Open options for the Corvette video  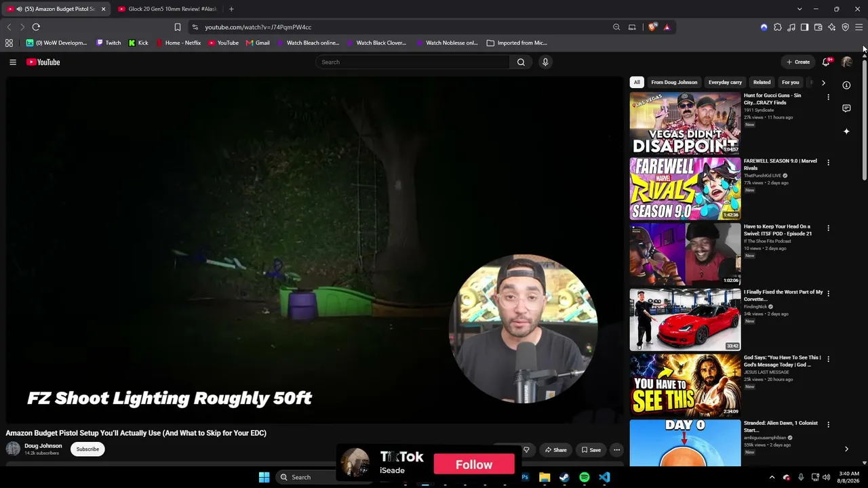828,293
